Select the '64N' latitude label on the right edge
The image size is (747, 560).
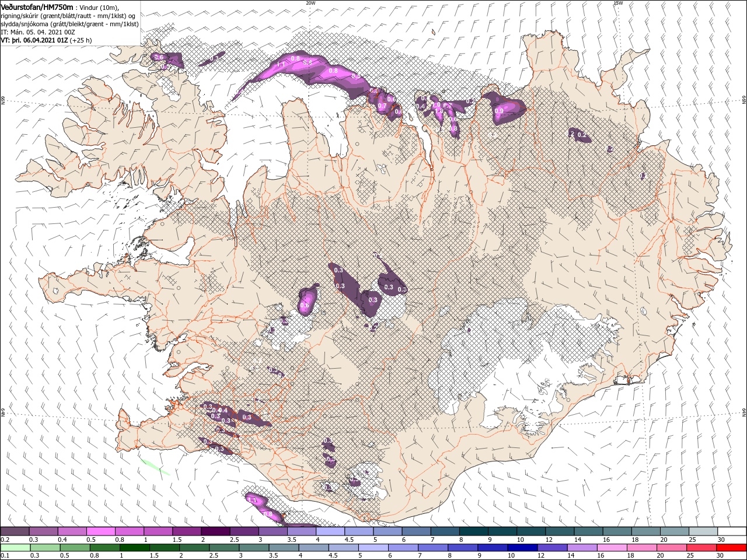[744, 412]
